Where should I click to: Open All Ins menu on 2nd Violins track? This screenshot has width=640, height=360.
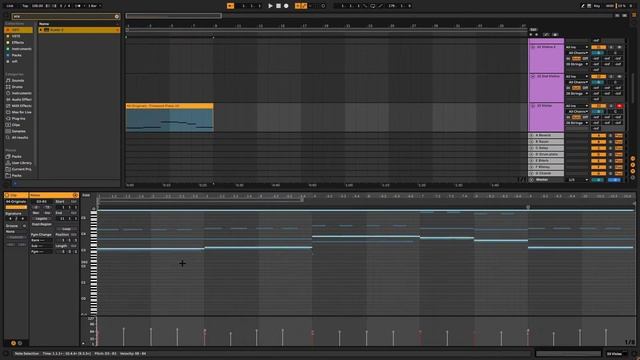click(577, 77)
